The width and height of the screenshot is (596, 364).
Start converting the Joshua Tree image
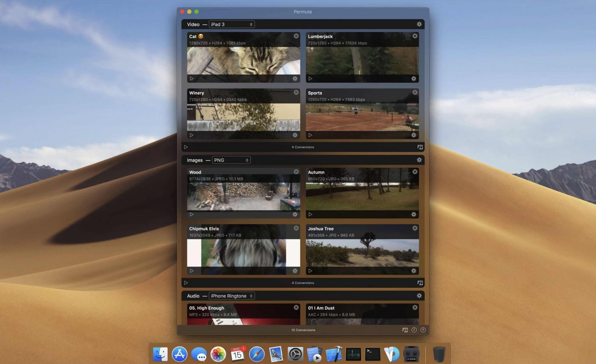point(311,271)
